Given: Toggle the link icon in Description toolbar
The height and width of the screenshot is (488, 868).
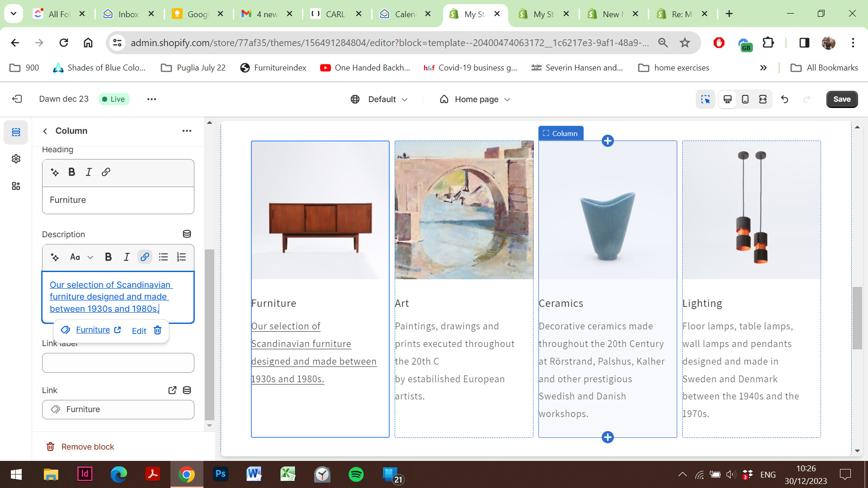Looking at the screenshot, I should click(145, 257).
